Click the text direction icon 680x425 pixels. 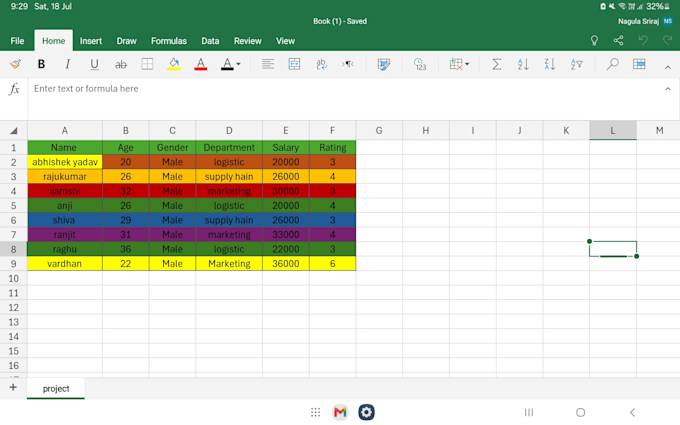tap(348, 64)
